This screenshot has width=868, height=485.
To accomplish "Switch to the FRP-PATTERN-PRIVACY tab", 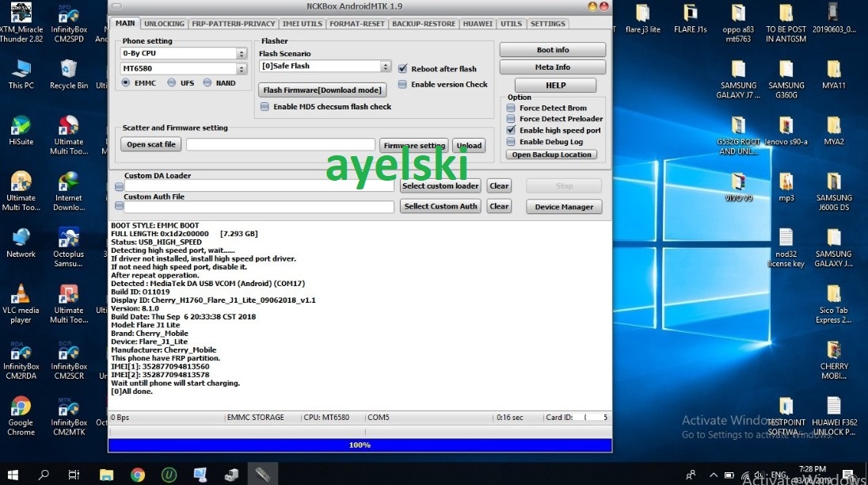I will [233, 24].
